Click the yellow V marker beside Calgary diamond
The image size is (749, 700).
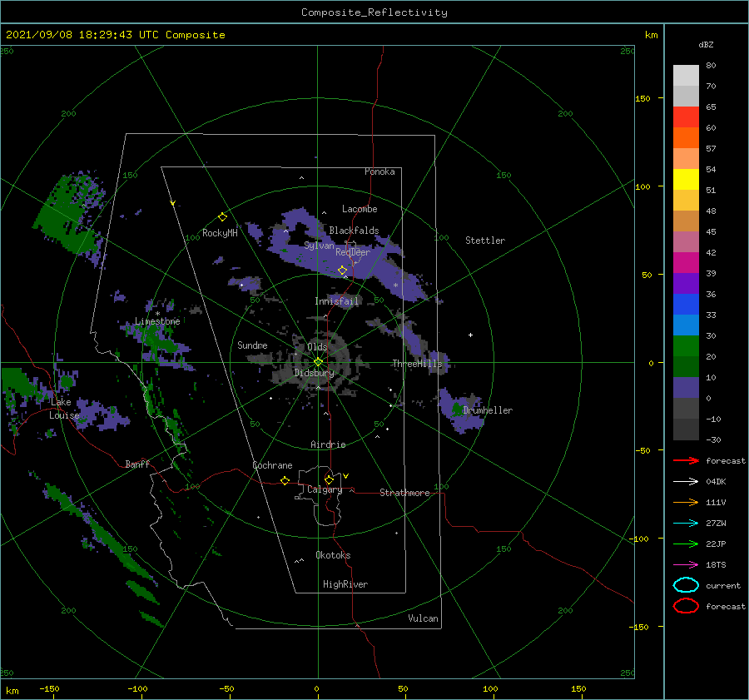[x=345, y=476]
